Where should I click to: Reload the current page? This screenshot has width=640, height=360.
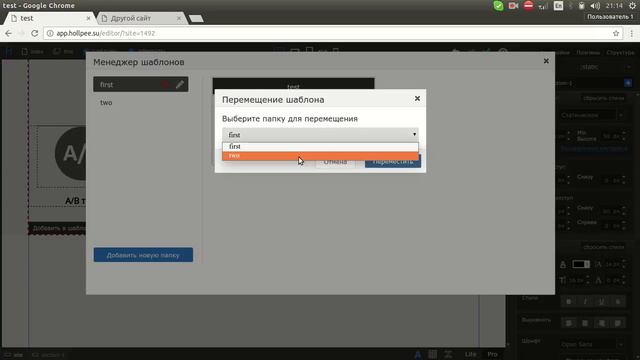coord(35,33)
